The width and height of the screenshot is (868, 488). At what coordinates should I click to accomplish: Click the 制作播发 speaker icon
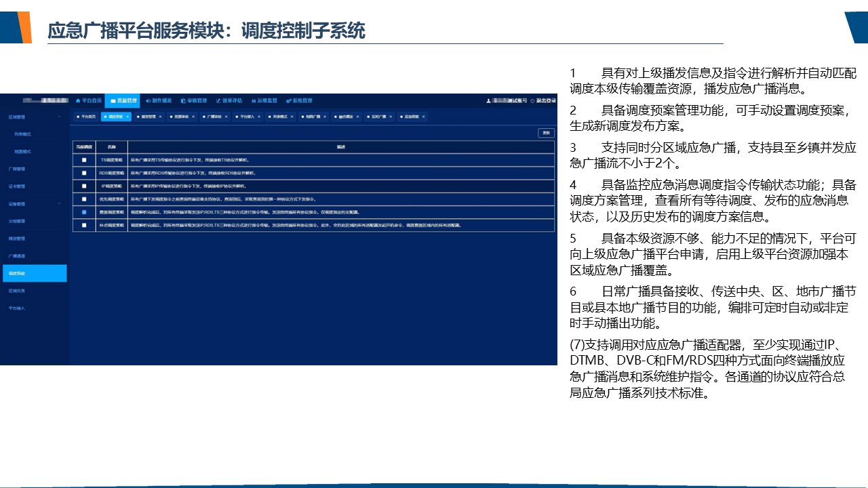[x=148, y=100]
